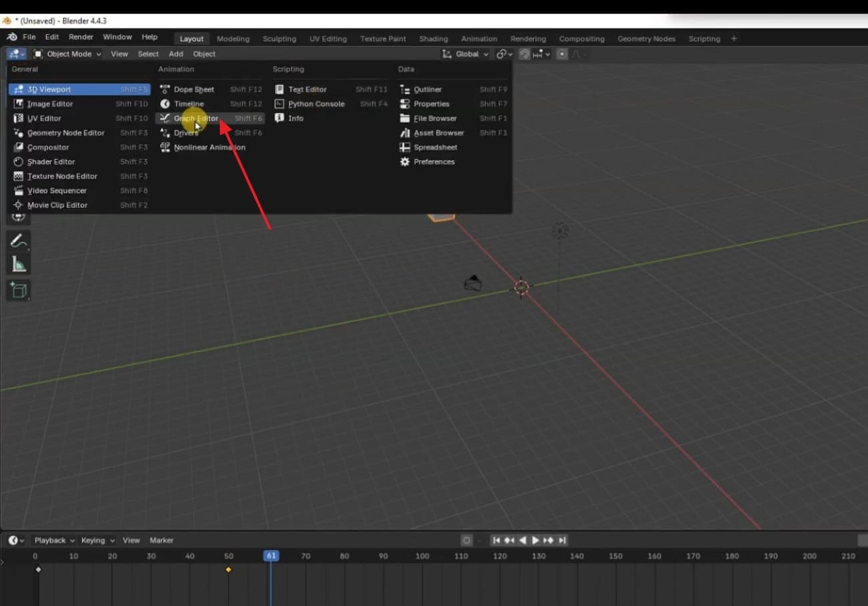The height and width of the screenshot is (606, 868).
Task: Open the Window menu
Action: (x=118, y=37)
